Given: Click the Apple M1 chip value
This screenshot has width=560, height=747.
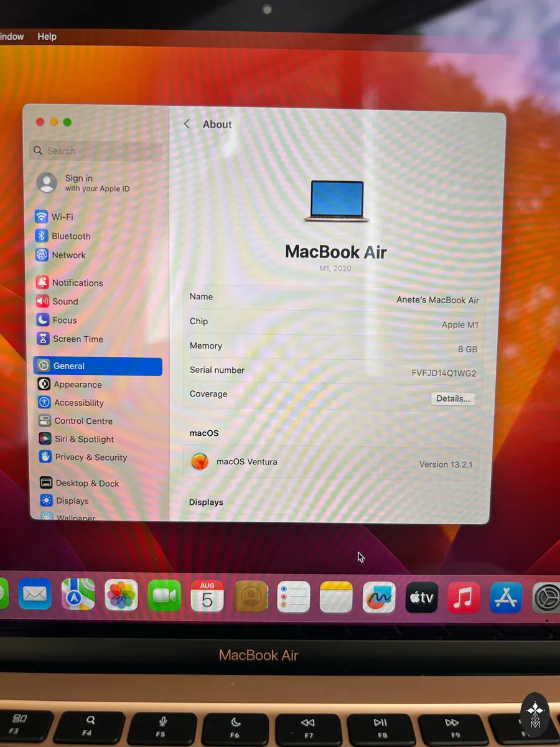Looking at the screenshot, I should pyautogui.click(x=460, y=324).
